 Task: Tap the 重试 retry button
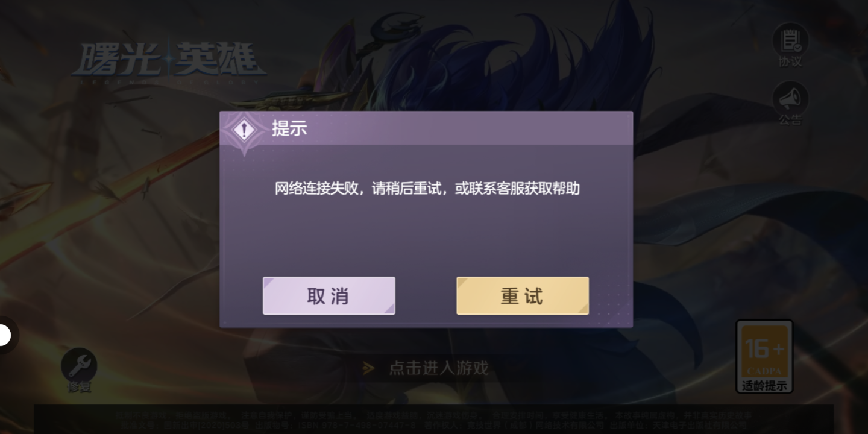click(x=523, y=296)
